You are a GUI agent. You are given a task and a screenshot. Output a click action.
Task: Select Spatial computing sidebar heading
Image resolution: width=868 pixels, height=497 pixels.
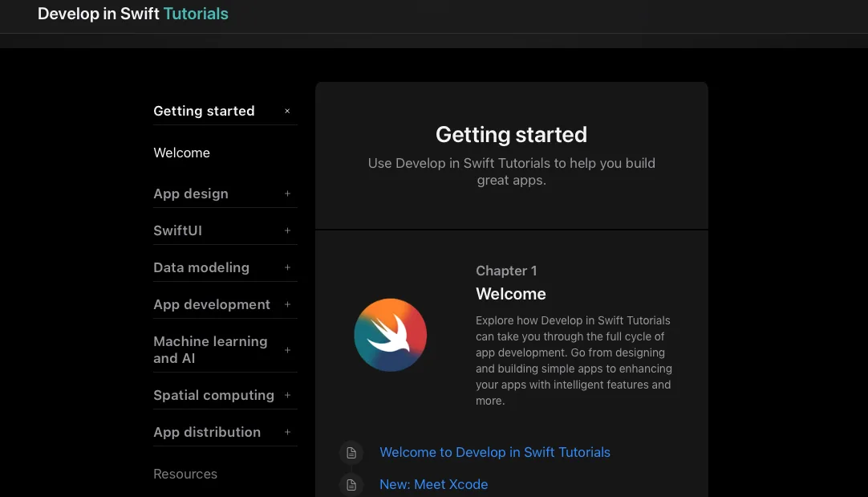pyautogui.click(x=213, y=395)
